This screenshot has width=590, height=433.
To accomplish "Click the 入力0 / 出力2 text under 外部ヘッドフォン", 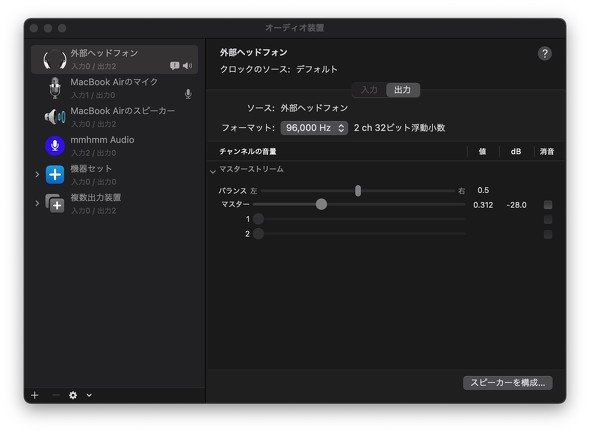I will (94, 67).
